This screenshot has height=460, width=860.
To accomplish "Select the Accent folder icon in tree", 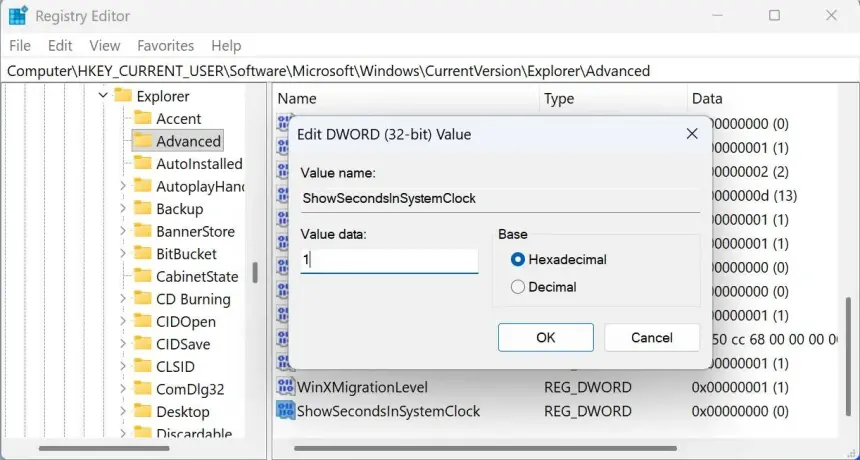I will pos(142,119).
